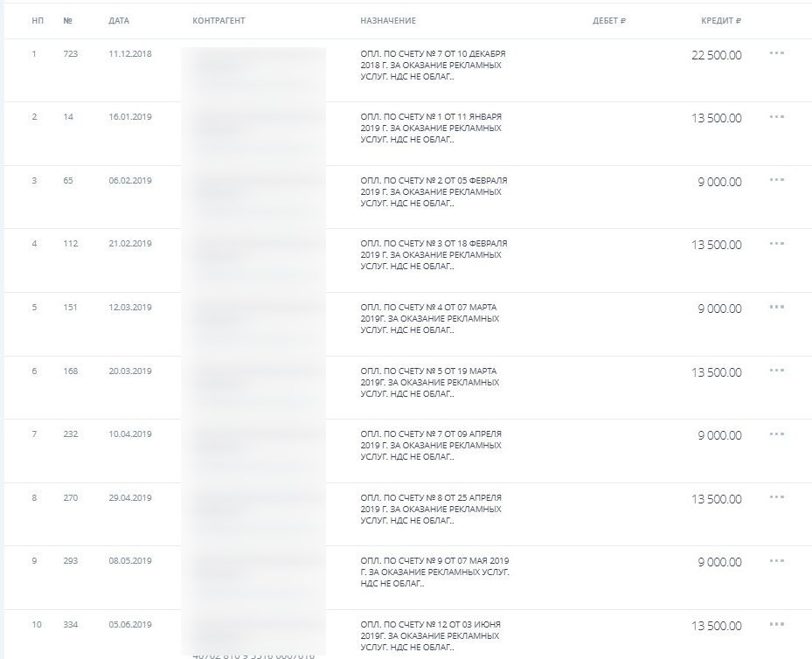The image size is (812, 659).
Task: Click the ДЕБЕТ column header
Action: pyautogui.click(x=609, y=21)
